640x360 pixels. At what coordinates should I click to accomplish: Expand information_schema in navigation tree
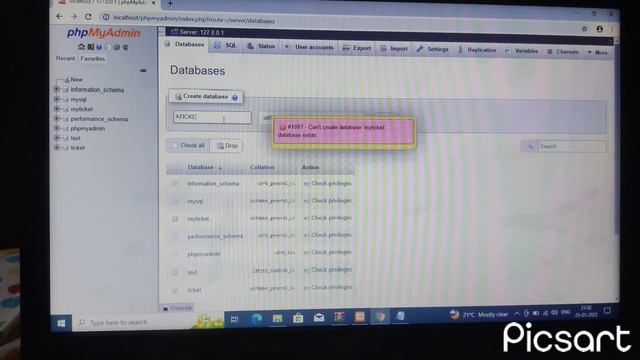click(x=57, y=89)
